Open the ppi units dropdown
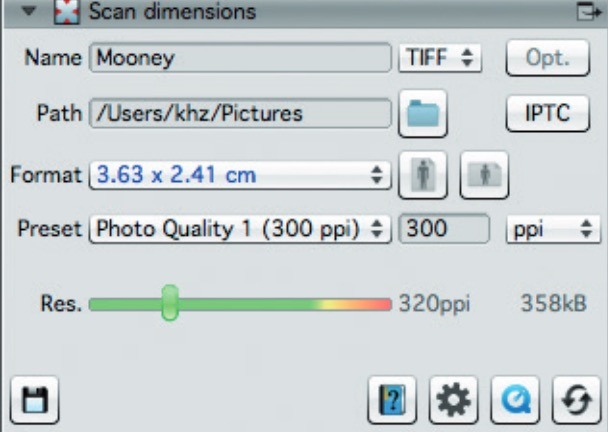This screenshot has height=432, width=608. click(x=551, y=228)
